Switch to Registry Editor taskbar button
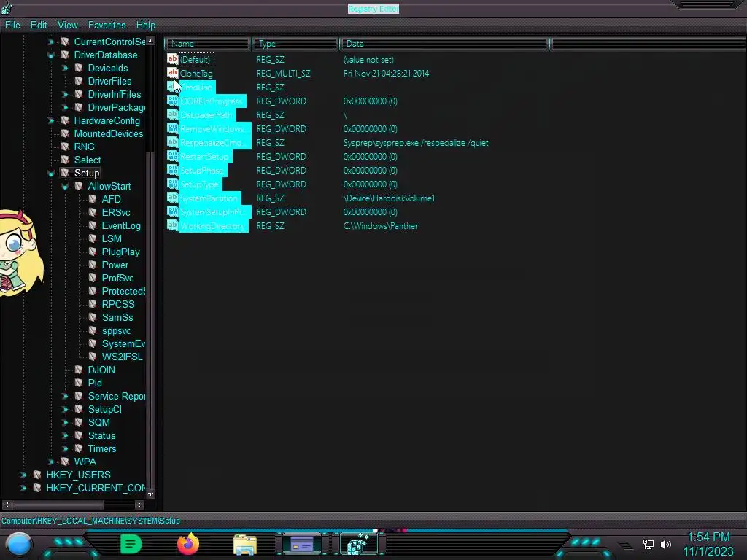The image size is (747, 560). [x=360, y=544]
